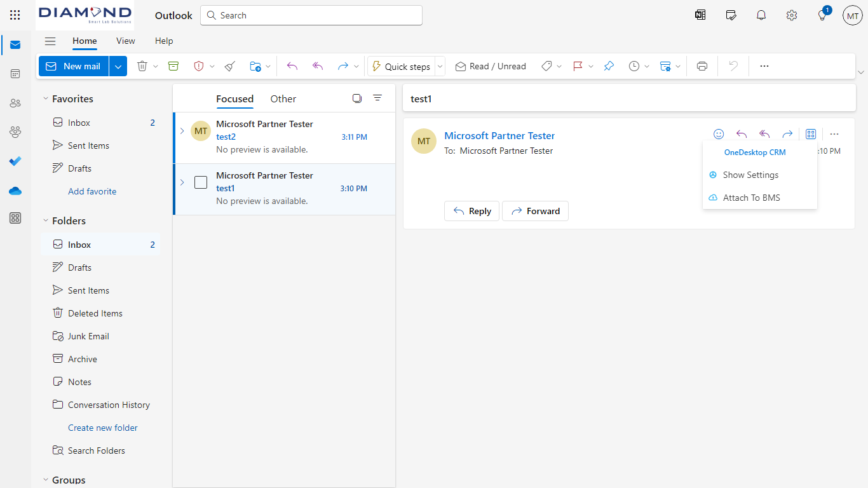Click the Print icon in ribbon

click(x=702, y=66)
